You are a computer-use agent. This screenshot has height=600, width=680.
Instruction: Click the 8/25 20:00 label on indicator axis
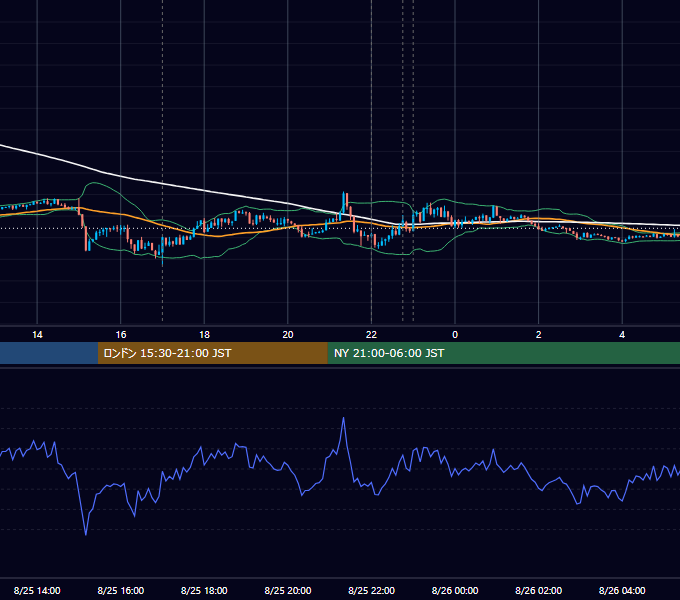coord(288,590)
